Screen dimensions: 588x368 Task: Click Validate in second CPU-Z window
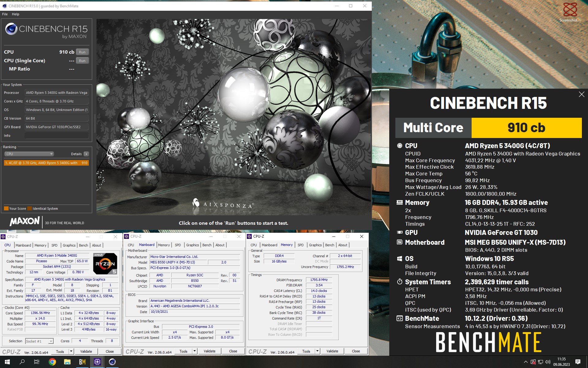pyautogui.click(x=209, y=351)
